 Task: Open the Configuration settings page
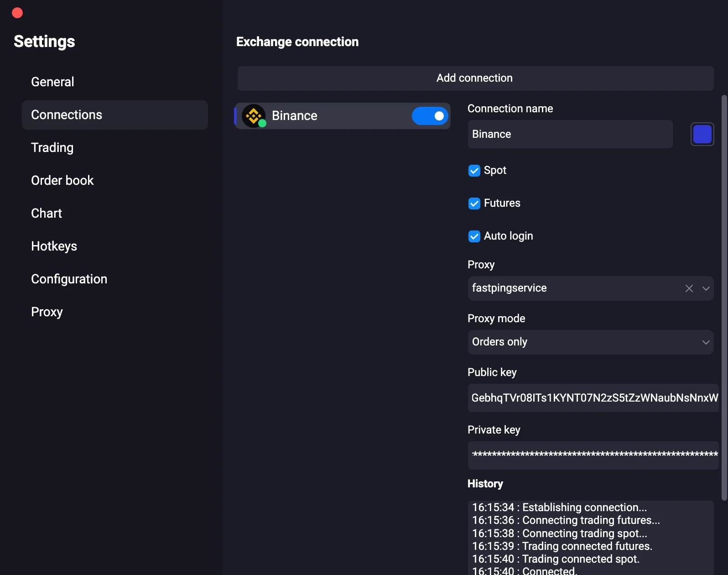[69, 279]
